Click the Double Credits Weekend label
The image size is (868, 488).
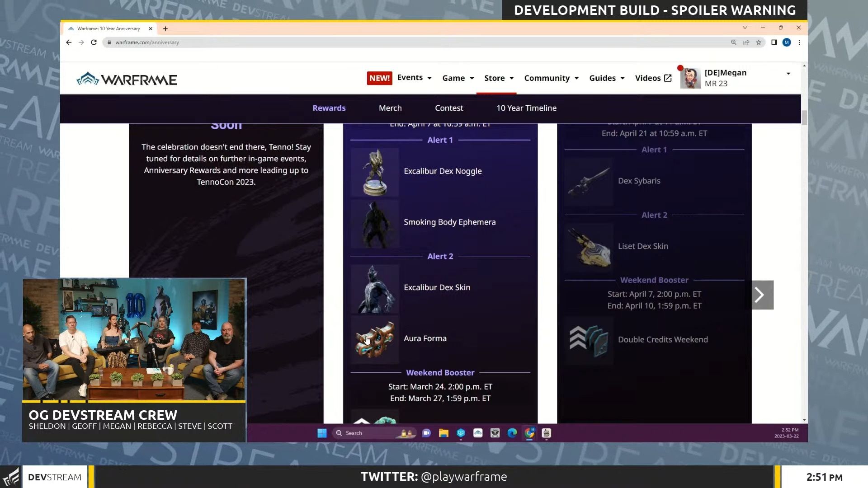663,340
